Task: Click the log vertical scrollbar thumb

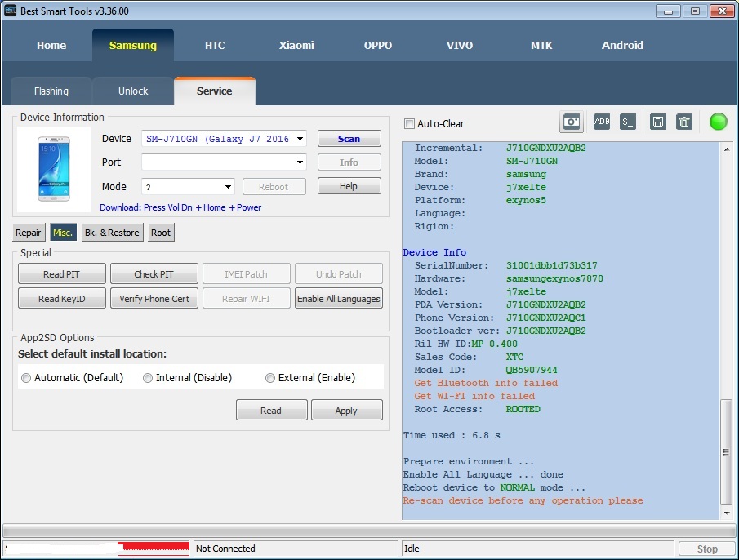Action: 727,452
